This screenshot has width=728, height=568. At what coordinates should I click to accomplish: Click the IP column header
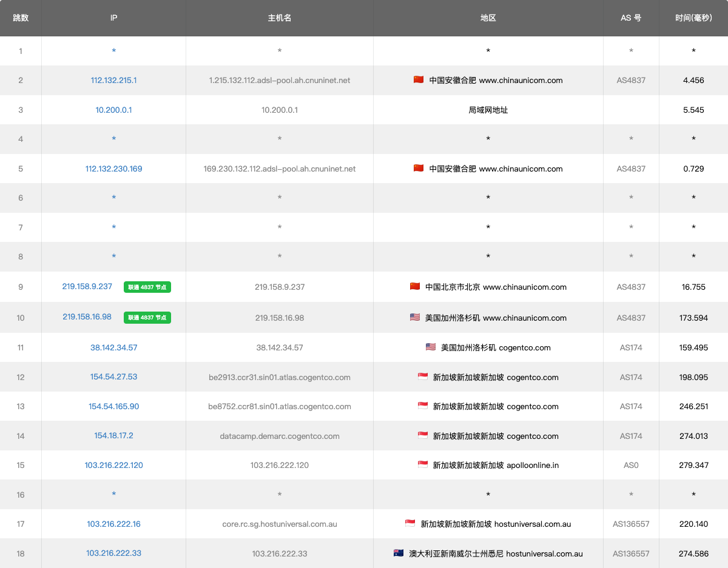pos(114,18)
